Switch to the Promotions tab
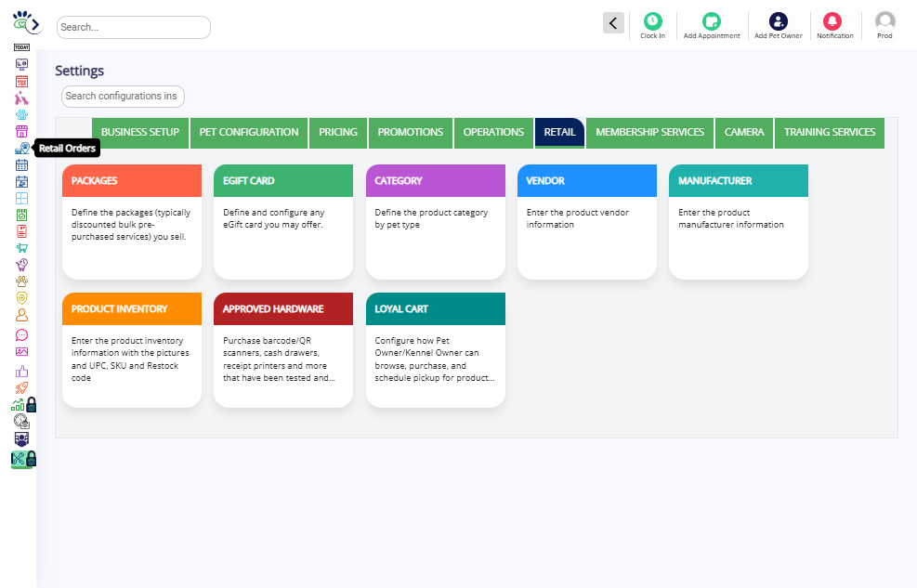This screenshot has width=917, height=588. point(411,133)
